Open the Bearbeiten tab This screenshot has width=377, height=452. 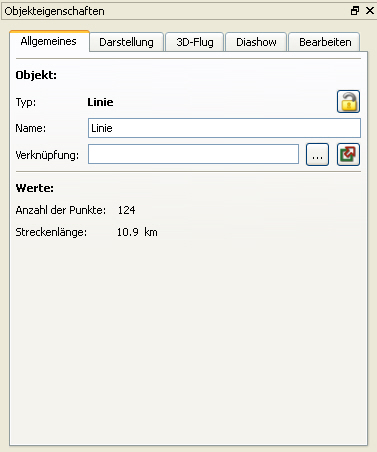click(x=325, y=42)
